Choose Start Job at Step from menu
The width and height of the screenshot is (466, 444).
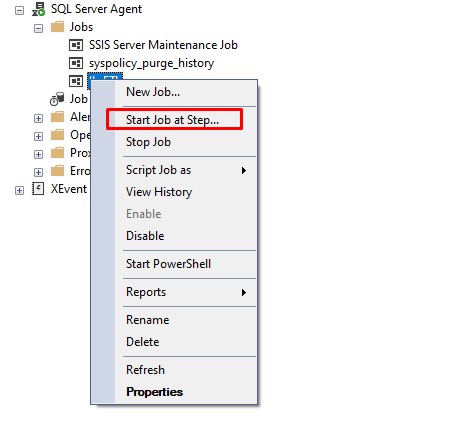pos(174,120)
